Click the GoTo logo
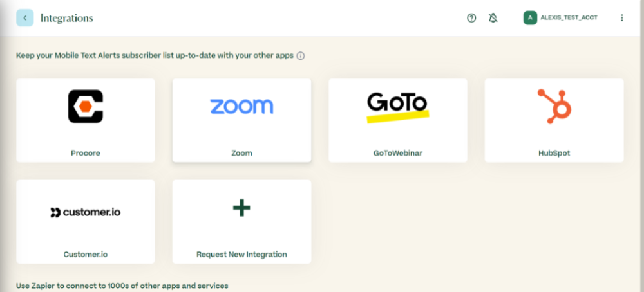The image size is (644, 292). click(x=397, y=107)
